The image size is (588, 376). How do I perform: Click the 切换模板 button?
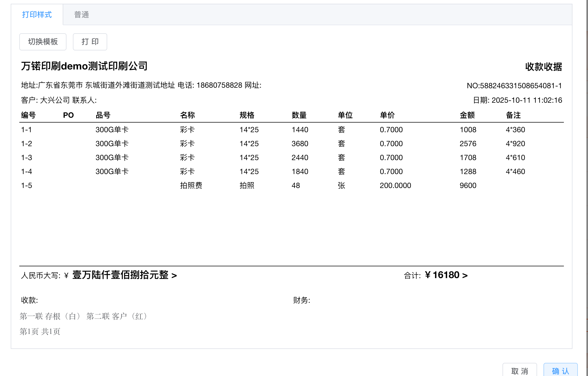coord(43,42)
